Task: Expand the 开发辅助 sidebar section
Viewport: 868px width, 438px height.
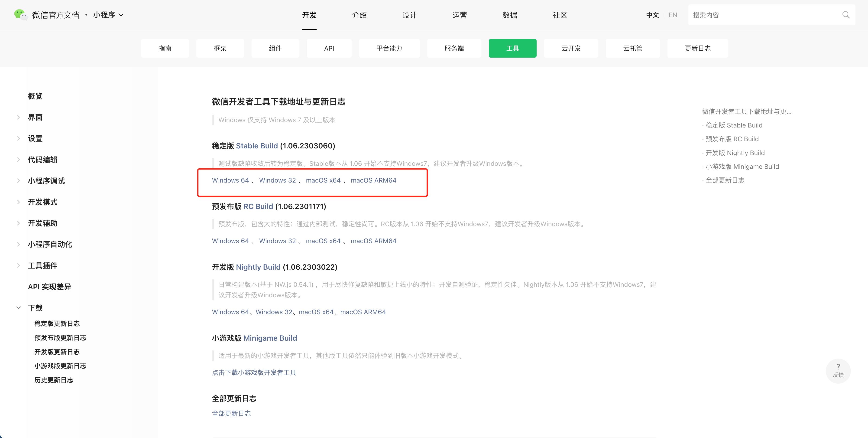Action: [19, 223]
